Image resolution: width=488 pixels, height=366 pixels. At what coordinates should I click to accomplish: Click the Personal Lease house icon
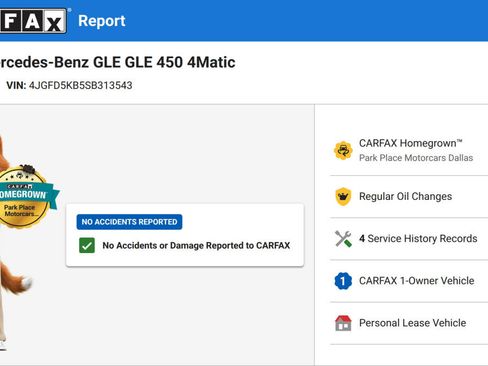[x=343, y=323]
